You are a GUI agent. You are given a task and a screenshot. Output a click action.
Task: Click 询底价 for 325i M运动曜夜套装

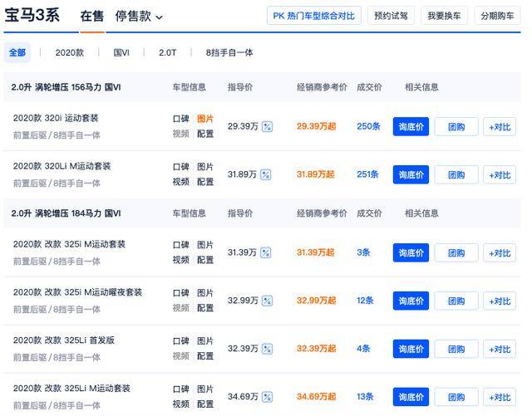(x=411, y=301)
